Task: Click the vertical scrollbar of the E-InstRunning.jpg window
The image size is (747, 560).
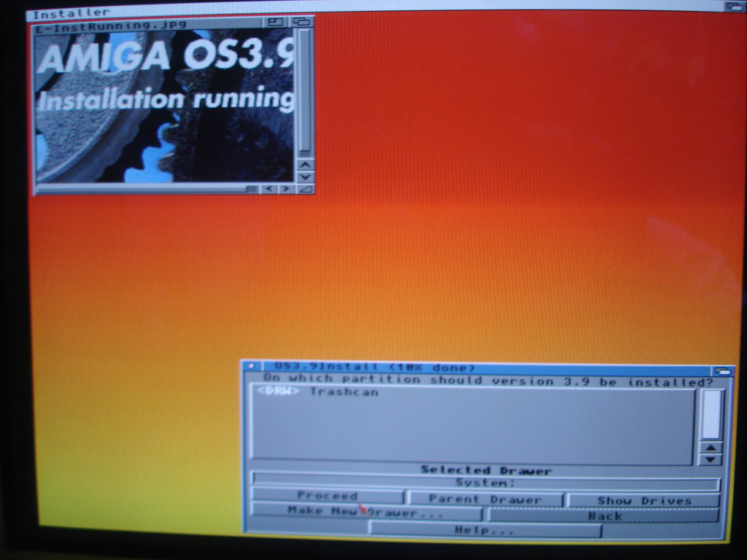Action: [x=305, y=93]
